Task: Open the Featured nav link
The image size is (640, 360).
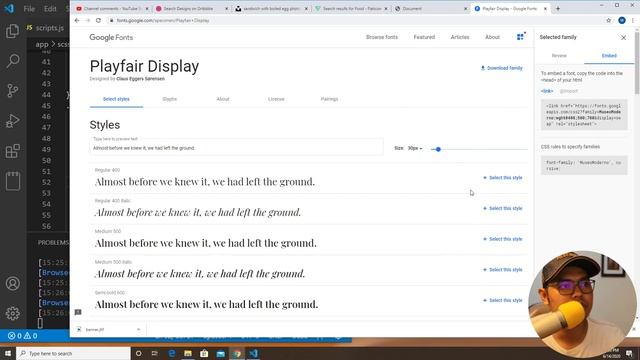Action: tap(424, 37)
